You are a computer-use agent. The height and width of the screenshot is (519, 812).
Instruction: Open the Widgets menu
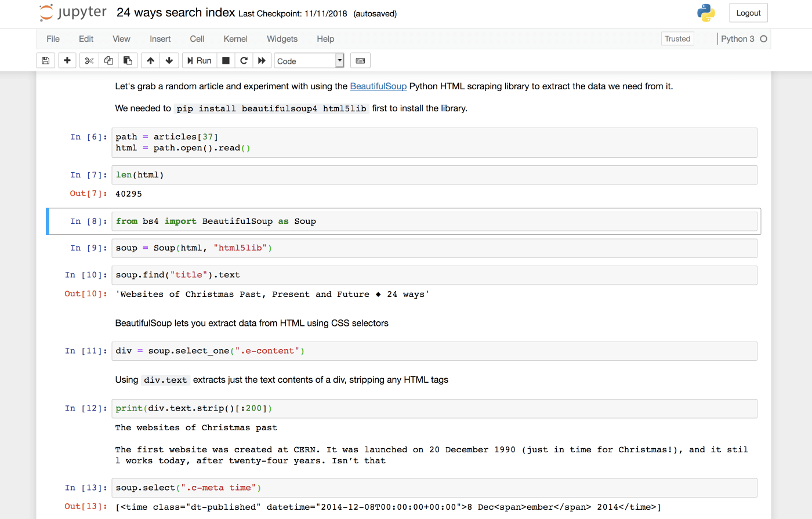282,39
